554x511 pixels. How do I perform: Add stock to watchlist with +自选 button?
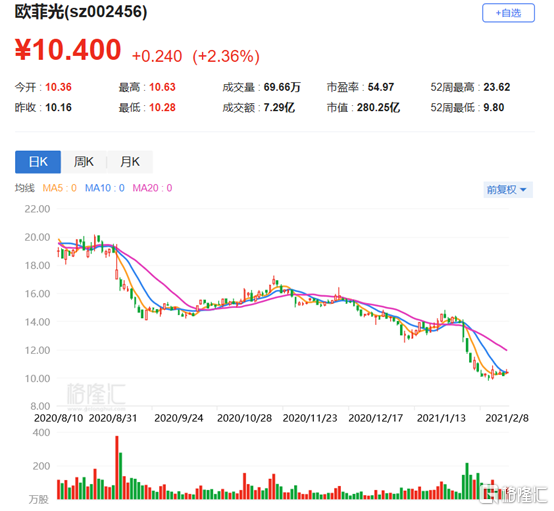tap(508, 13)
